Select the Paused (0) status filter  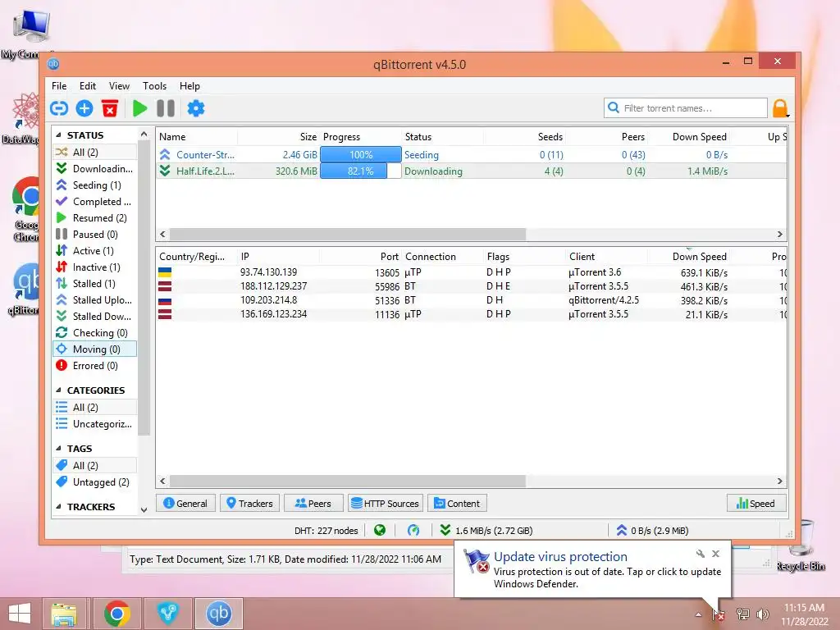click(95, 235)
